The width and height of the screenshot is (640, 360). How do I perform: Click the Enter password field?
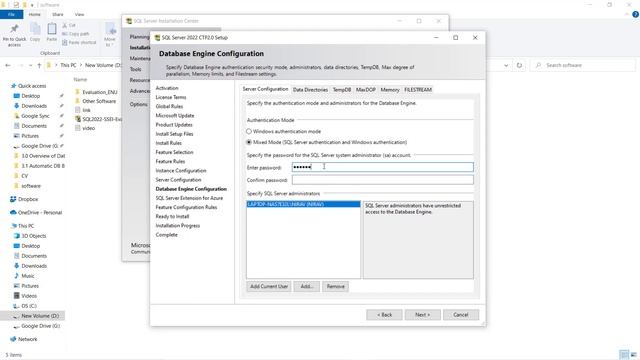(x=382, y=167)
